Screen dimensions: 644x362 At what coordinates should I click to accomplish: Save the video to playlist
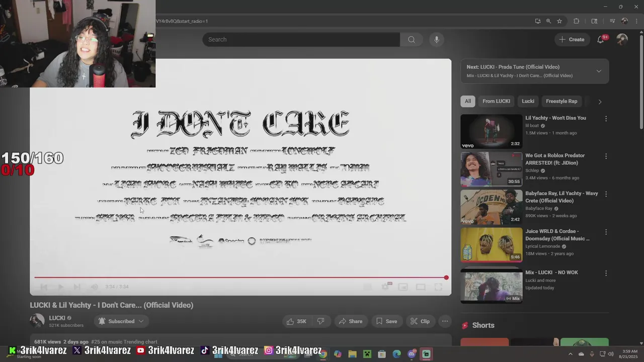coord(386,321)
